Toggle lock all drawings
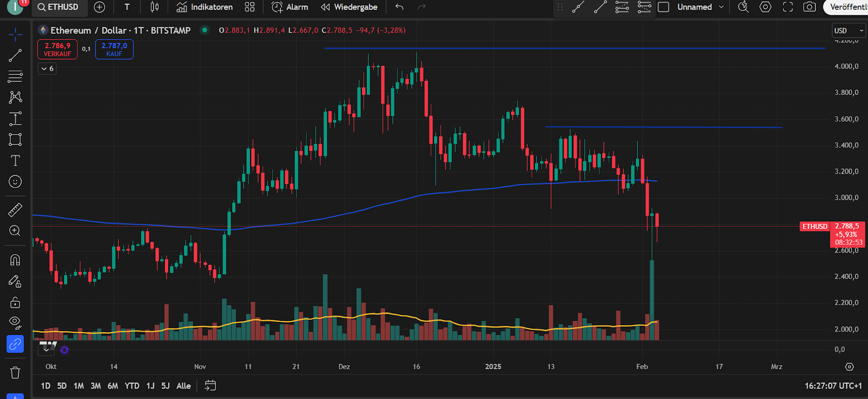 point(15,302)
